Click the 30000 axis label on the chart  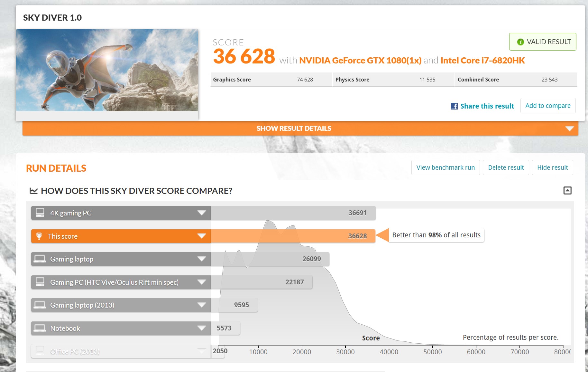click(x=345, y=352)
